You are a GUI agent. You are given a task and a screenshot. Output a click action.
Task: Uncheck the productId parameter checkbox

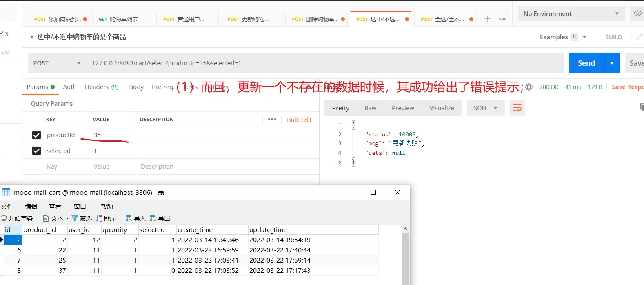pos(36,135)
